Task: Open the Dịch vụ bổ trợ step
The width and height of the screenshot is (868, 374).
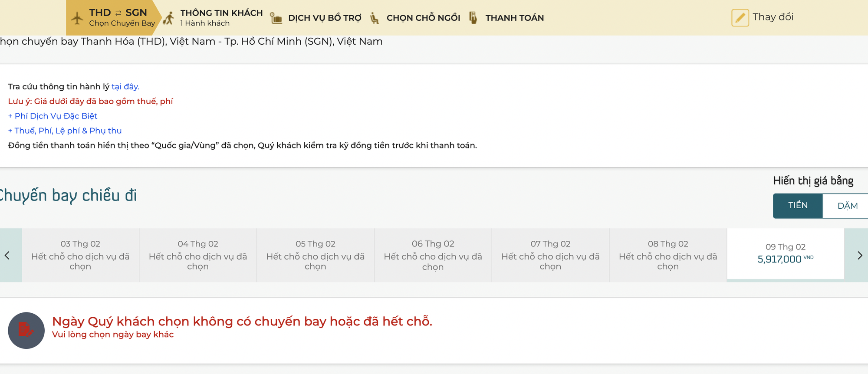Action: 316,18
